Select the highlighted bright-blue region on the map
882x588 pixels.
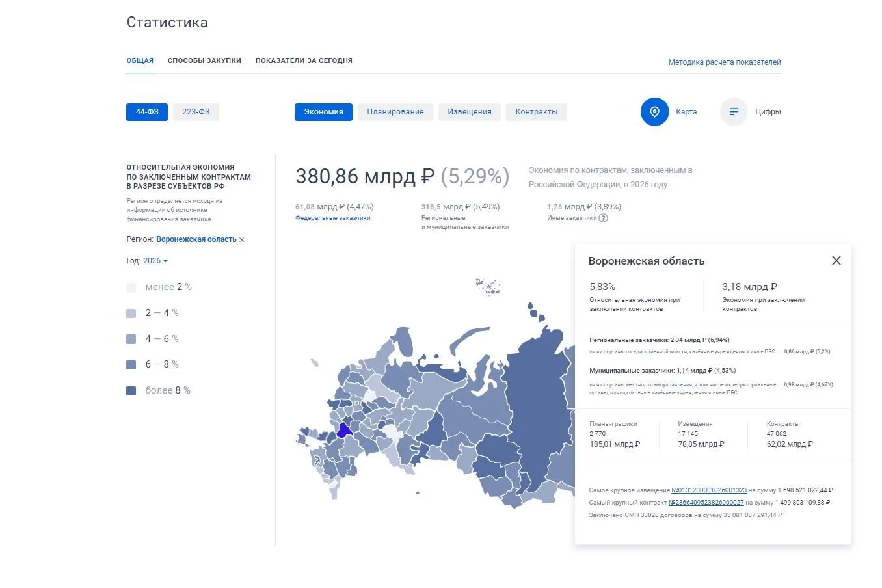pyautogui.click(x=344, y=430)
